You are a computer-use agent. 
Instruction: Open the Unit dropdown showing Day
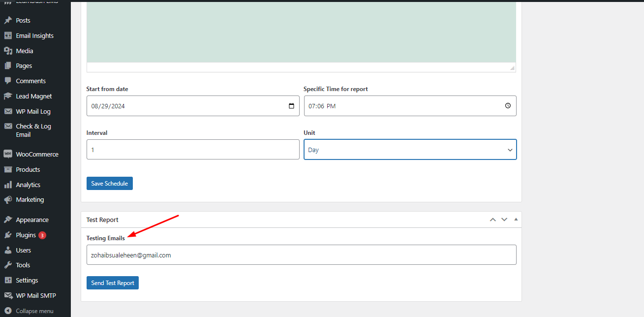(410, 150)
